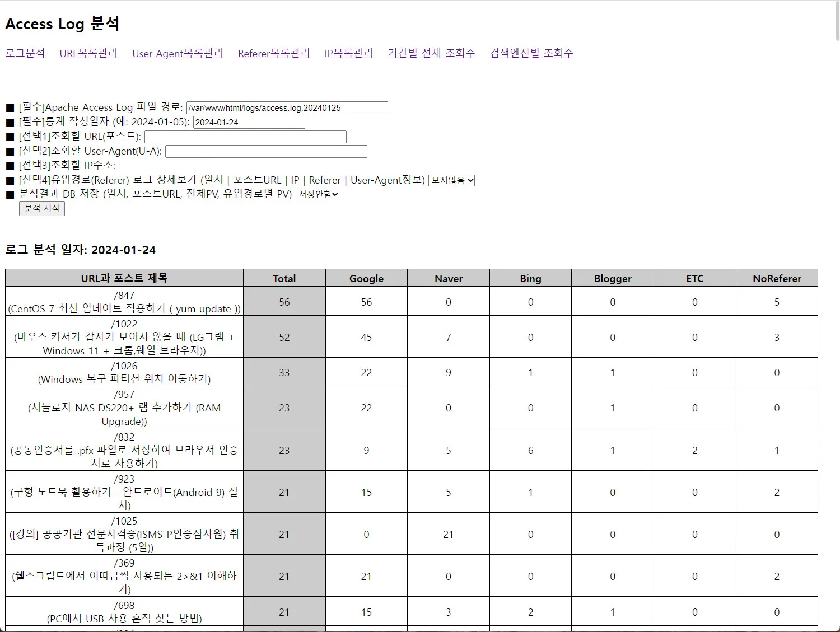Click the 'Access Log 분석' page heading
840x632 pixels.
[62, 24]
